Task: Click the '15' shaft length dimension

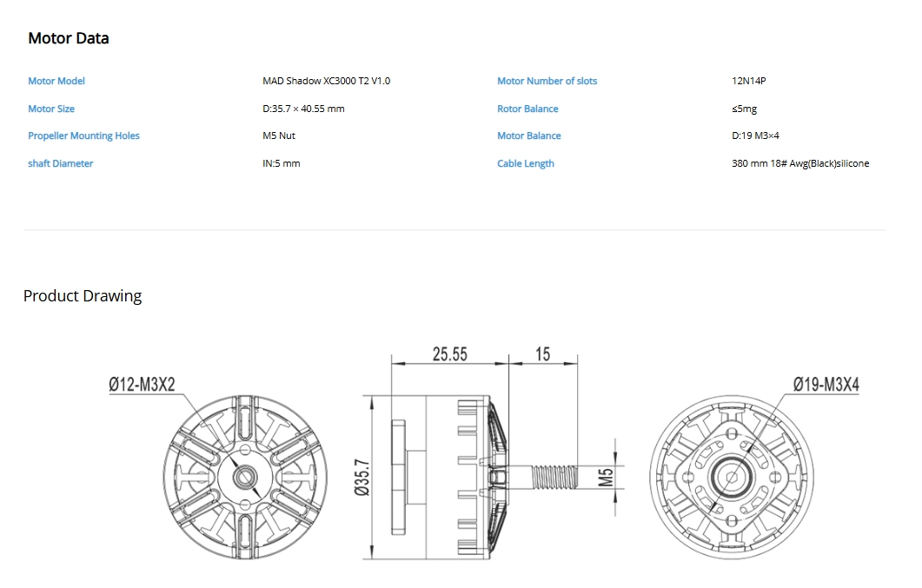Action: pyautogui.click(x=543, y=354)
